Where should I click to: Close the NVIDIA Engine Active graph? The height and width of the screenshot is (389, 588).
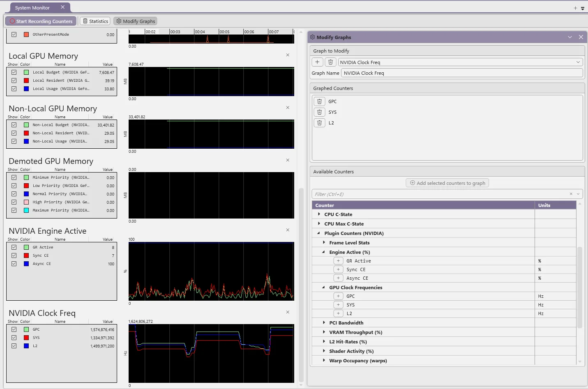[288, 230]
